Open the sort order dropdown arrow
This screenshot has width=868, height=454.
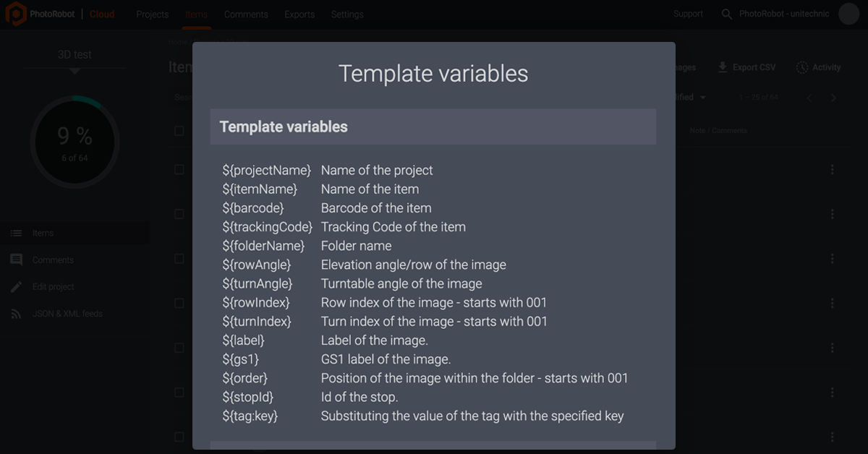[702, 98]
